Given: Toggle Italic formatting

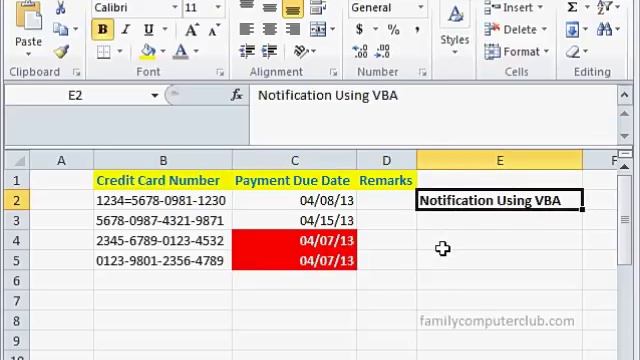Looking at the screenshot, I should click(x=126, y=30).
